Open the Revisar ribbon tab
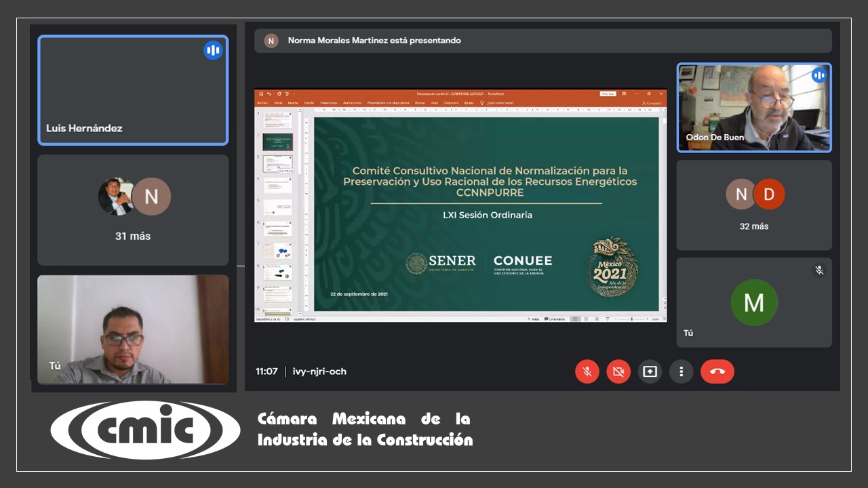 click(x=420, y=103)
